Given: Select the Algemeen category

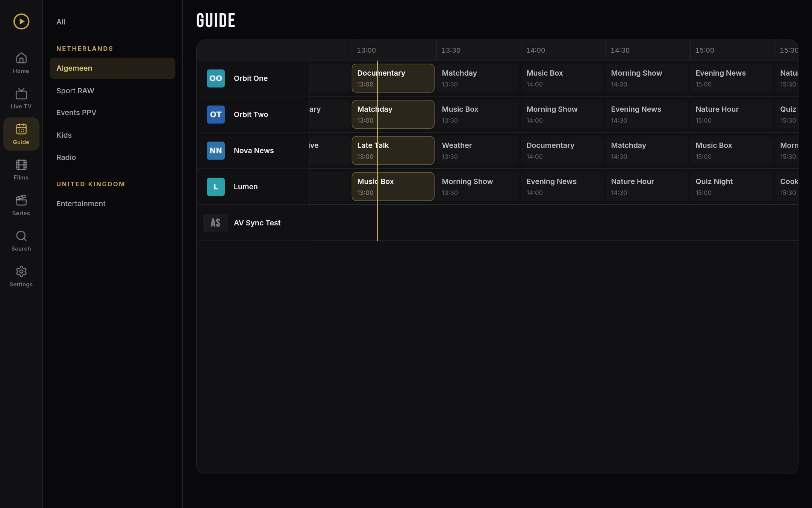Looking at the screenshot, I should [112, 68].
